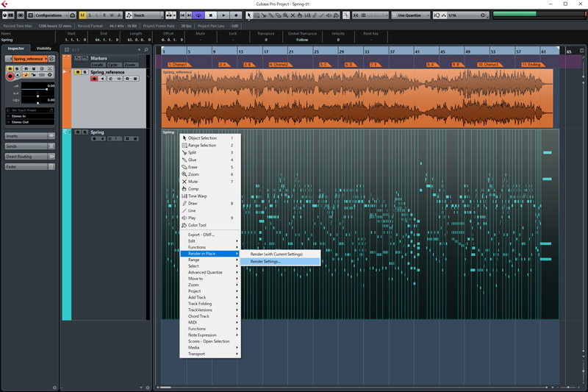Switch to the Inspector tab
Screen dimensions: 588x392
(15, 49)
